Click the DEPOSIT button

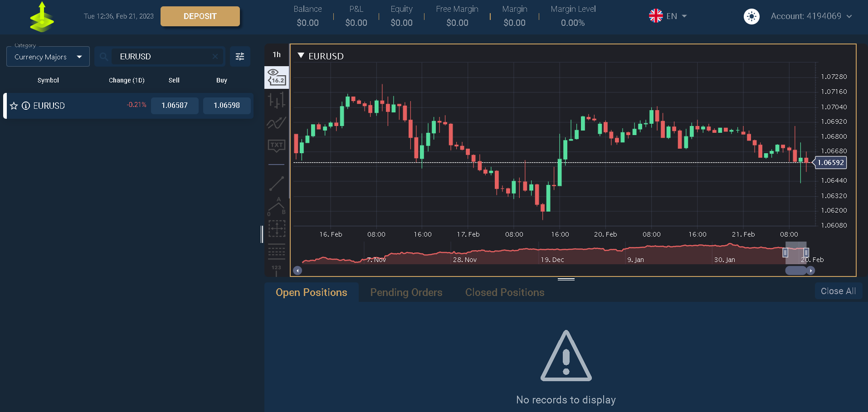200,16
